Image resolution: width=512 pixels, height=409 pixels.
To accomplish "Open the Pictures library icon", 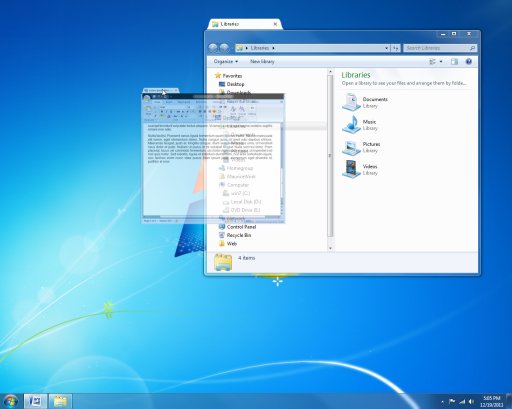I will pos(351,147).
